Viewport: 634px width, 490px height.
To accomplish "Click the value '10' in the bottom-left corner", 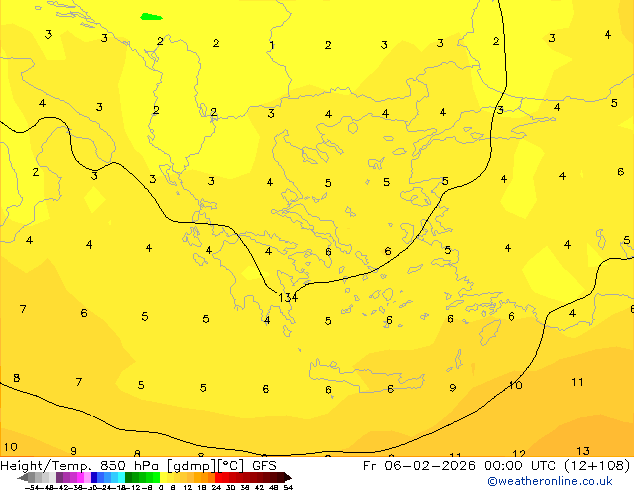I will click(x=11, y=447).
